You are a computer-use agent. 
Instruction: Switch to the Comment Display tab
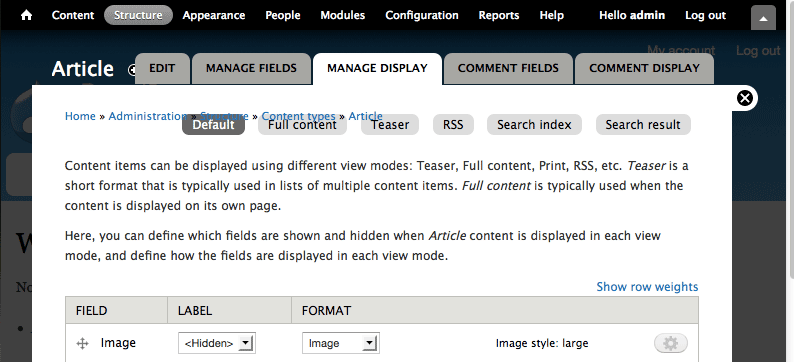pyautogui.click(x=644, y=68)
